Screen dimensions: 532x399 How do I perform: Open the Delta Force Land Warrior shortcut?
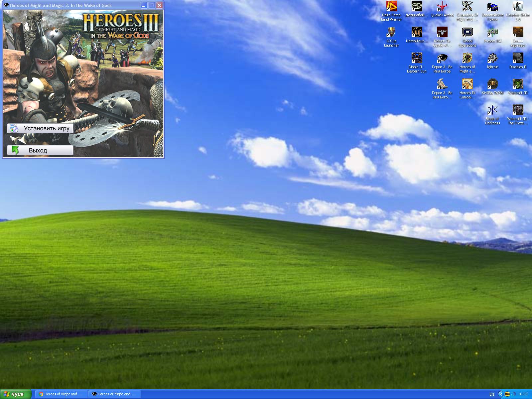(391, 11)
